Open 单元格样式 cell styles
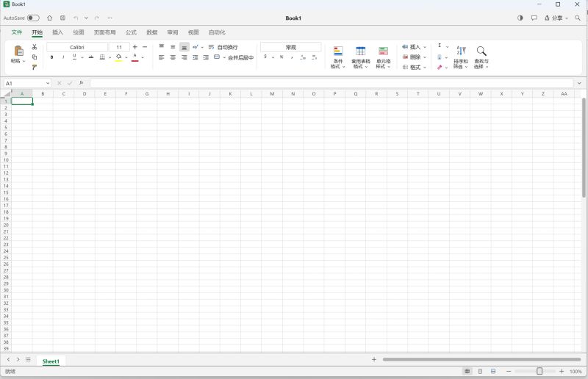Screen dimensions: 588x379 click(x=383, y=57)
